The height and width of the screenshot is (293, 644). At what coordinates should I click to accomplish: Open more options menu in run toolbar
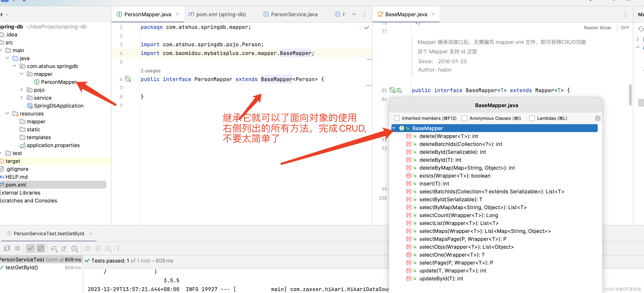tap(118, 248)
